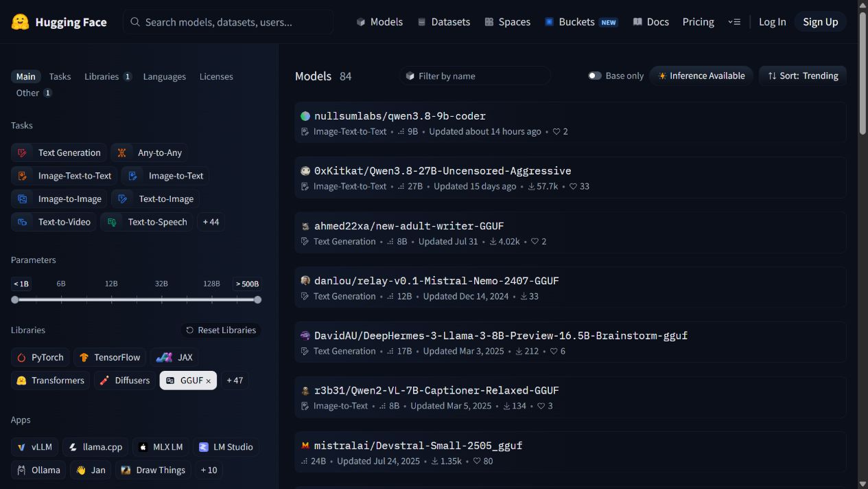Filter by Jan app
The width and height of the screenshot is (868, 489).
[x=91, y=470]
